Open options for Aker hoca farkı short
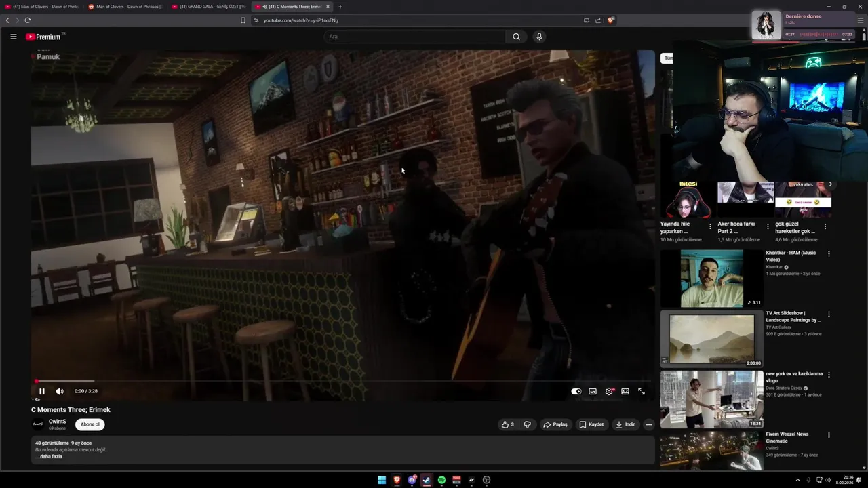 [x=768, y=226]
